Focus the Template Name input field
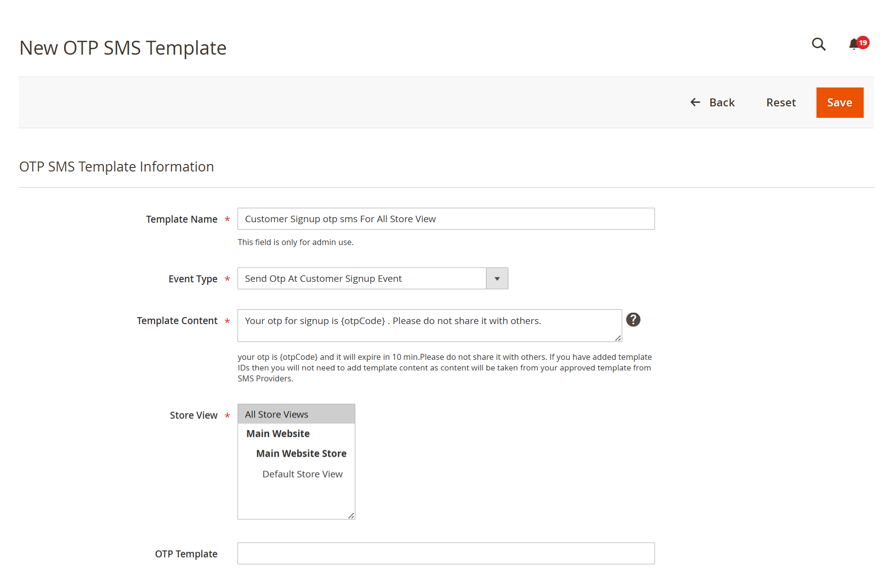This screenshot has width=894, height=588. tap(446, 219)
